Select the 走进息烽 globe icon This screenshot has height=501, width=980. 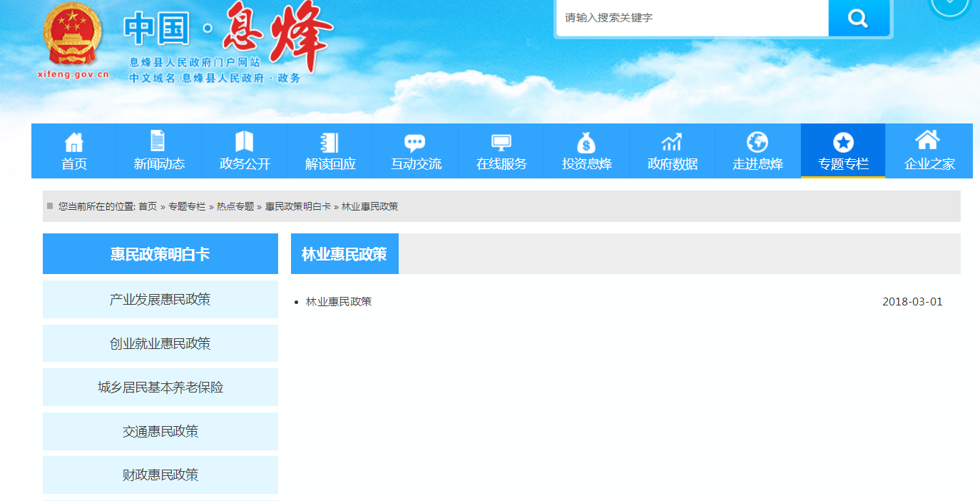tap(757, 142)
